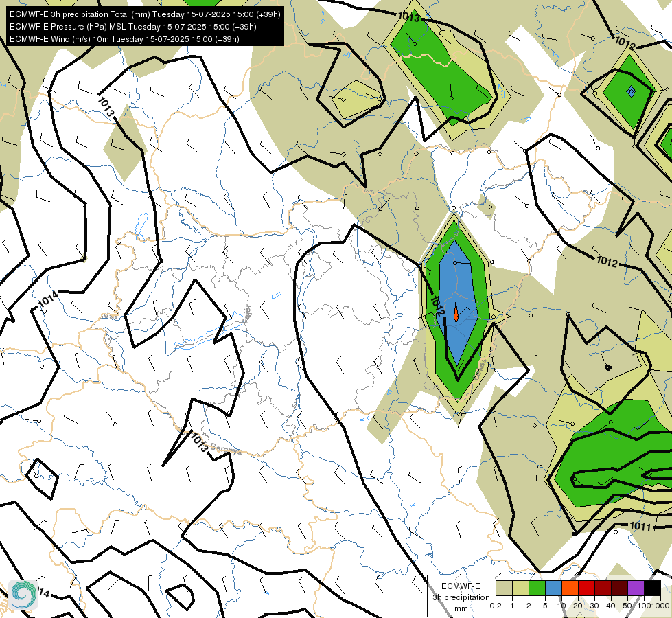Select the green 2–5 mm legend swatch
This screenshot has height=618, width=672.
coord(537,588)
